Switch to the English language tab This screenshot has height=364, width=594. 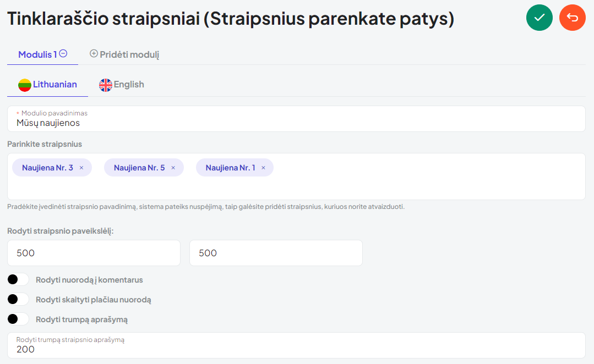click(x=122, y=84)
